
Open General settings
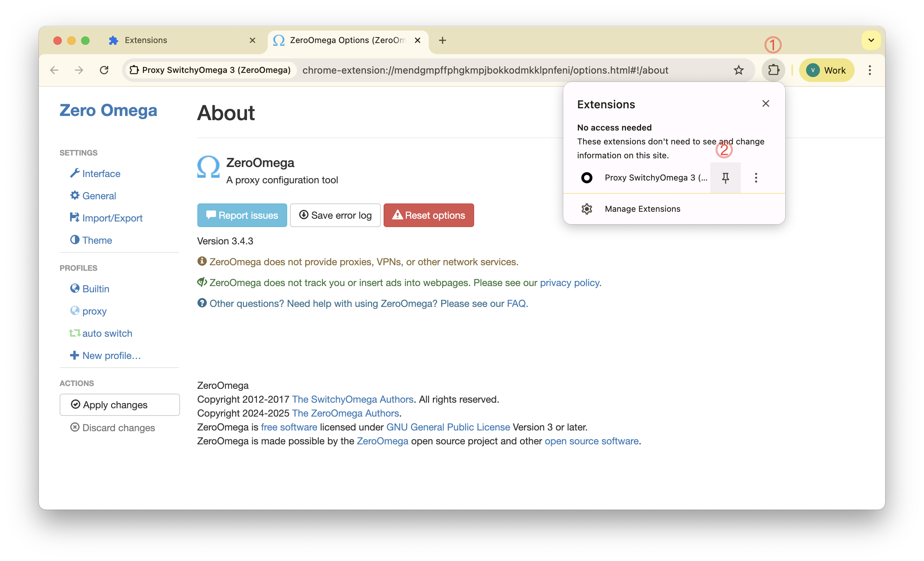[93, 196]
